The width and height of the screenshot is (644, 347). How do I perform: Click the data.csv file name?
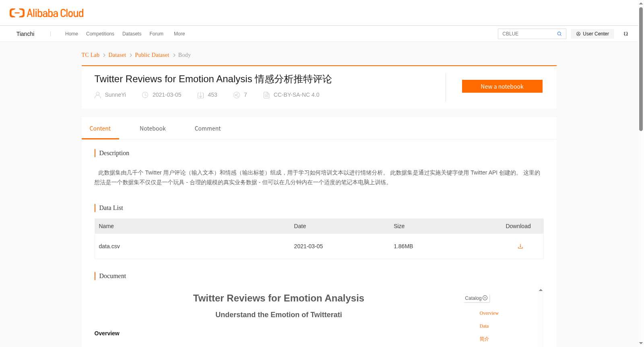109,246
